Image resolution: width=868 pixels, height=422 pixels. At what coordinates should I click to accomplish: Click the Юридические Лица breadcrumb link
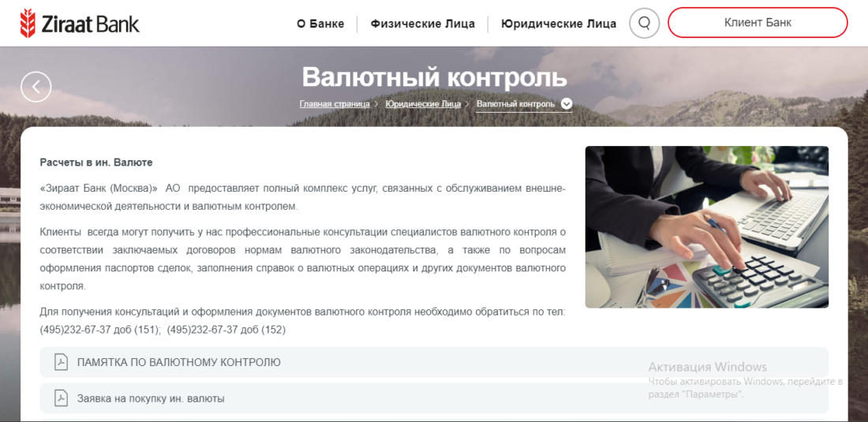pyautogui.click(x=423, y=104)
